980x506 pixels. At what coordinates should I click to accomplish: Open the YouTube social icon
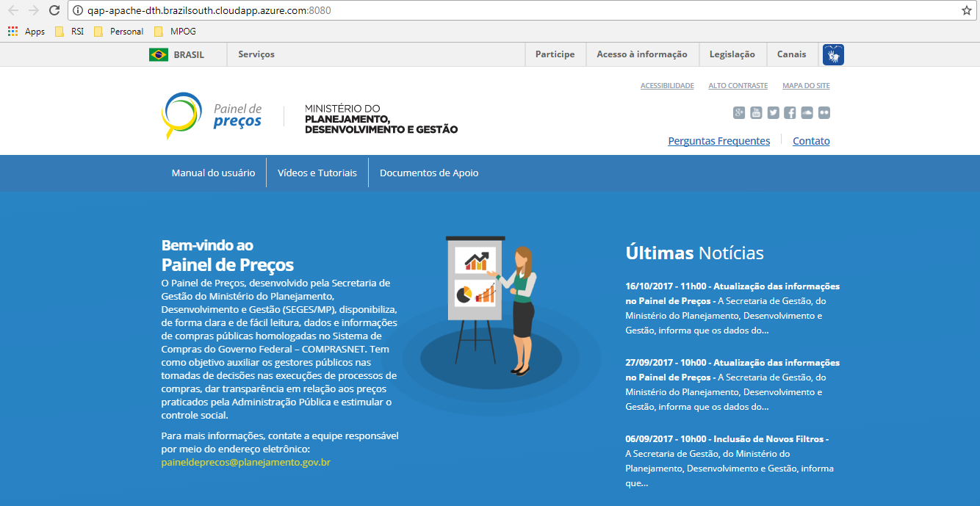[756, 112]
